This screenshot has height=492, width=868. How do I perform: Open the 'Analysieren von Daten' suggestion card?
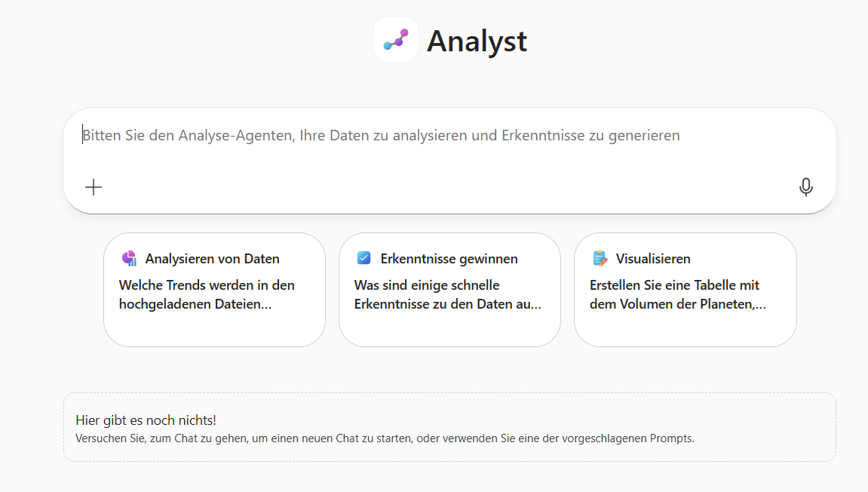coord(214,290)
